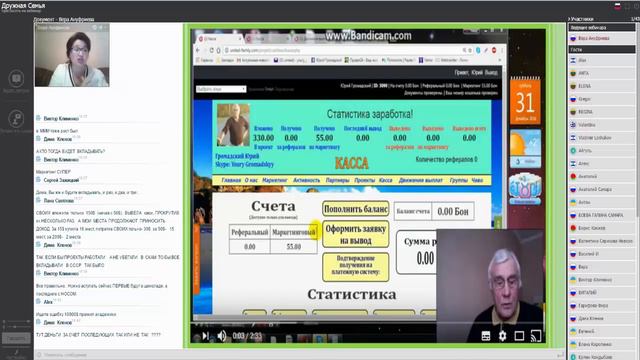Image resolution: width=640 pixels, height=360 pixels.
Task: Click the chat message input field
Action: pos(298,355)
